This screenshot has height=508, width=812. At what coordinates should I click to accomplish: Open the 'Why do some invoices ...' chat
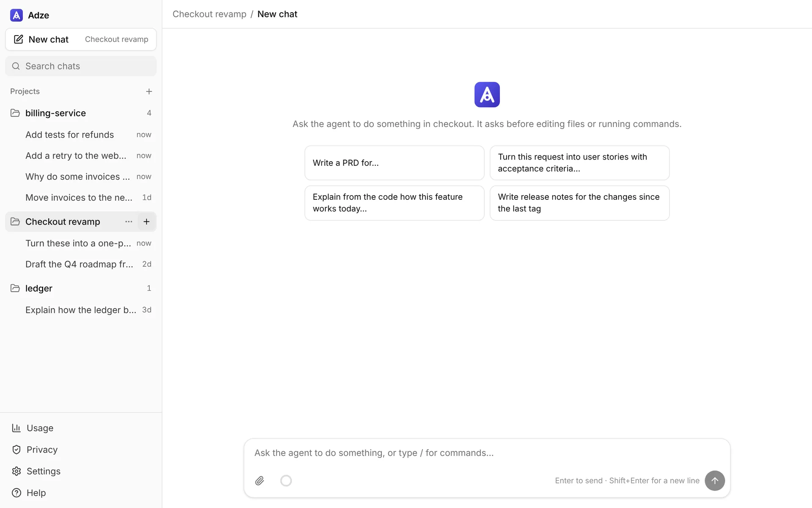click(x=81, y=177)
